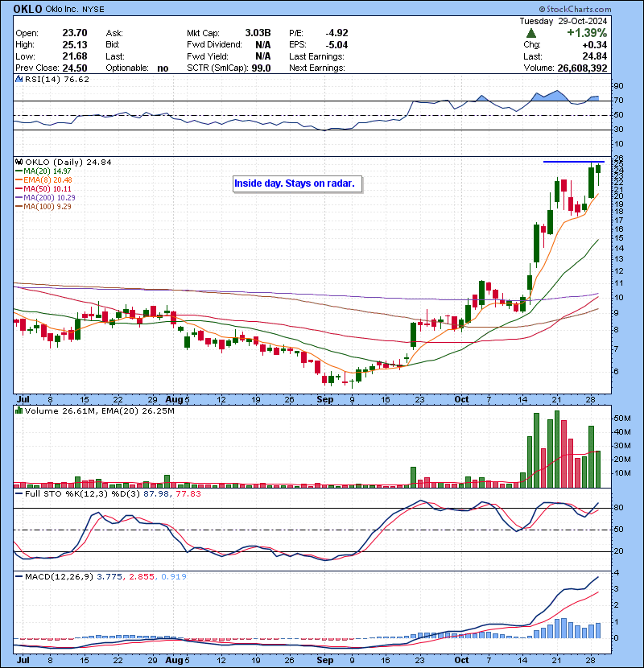Click the OKLO ticker symbol title

click(x=27, y=9)
